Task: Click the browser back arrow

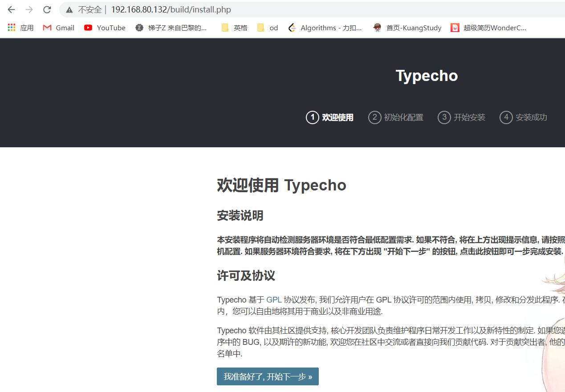Action: (x=12, y=9)
